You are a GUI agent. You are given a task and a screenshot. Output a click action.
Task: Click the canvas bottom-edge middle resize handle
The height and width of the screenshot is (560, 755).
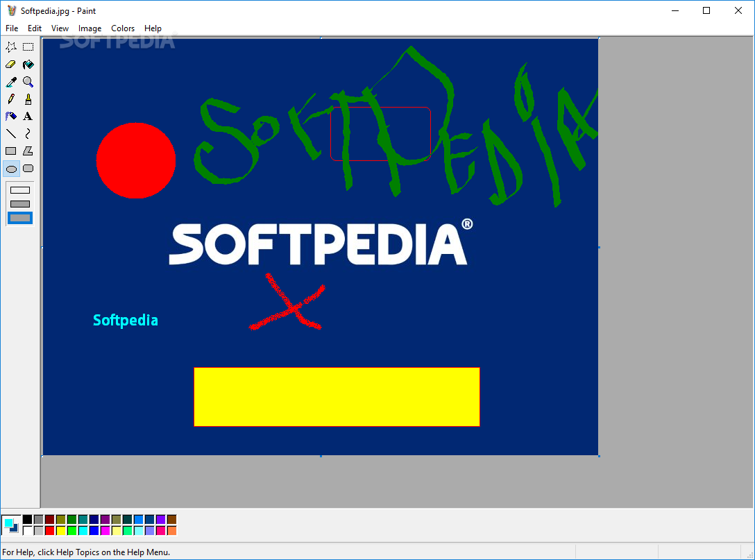click(321, 456)
